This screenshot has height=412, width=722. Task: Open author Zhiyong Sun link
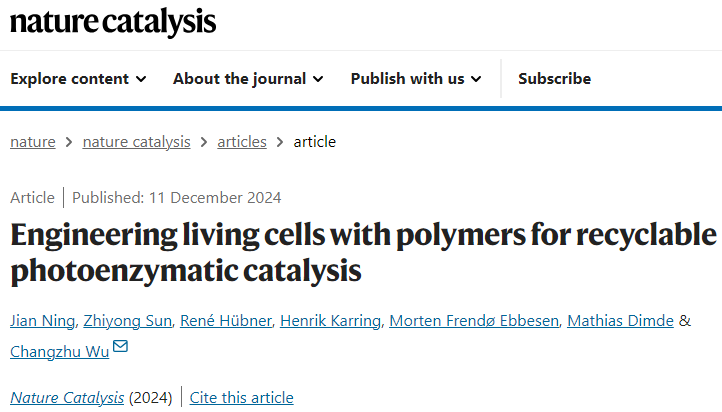(x=128, y=320)
